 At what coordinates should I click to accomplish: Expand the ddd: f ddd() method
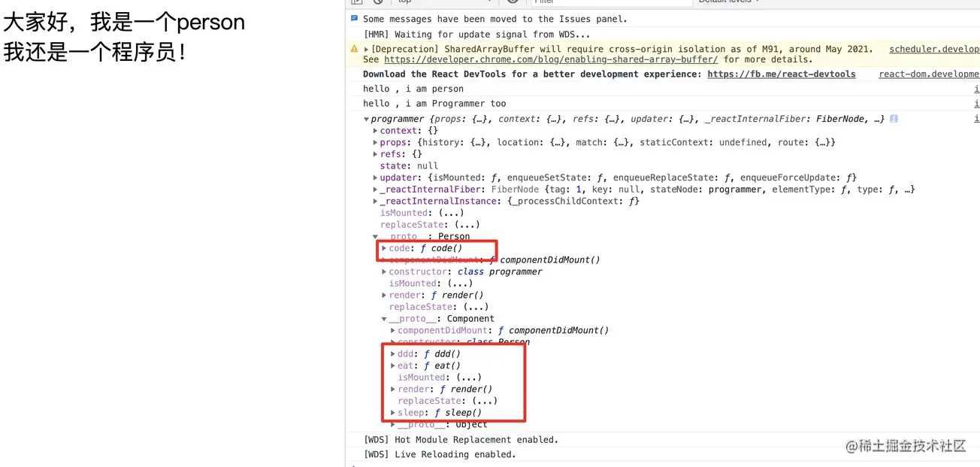tap(392, 353)
